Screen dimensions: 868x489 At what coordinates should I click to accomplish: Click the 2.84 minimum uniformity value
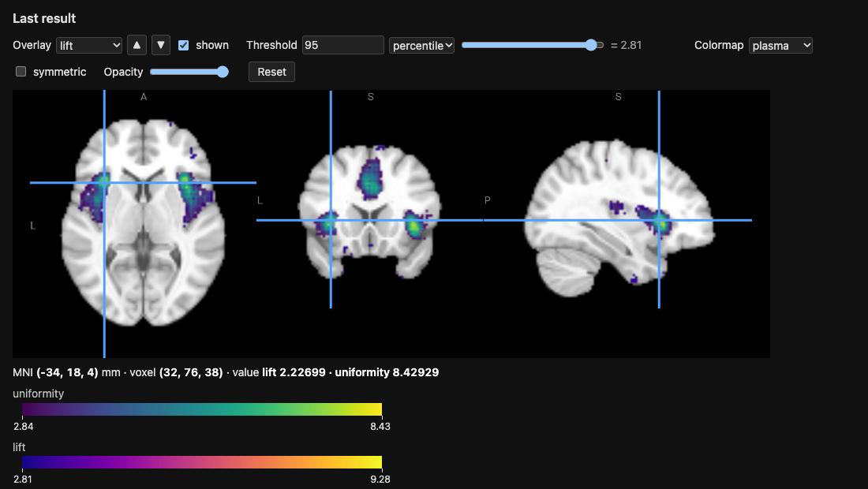[23, 427]
